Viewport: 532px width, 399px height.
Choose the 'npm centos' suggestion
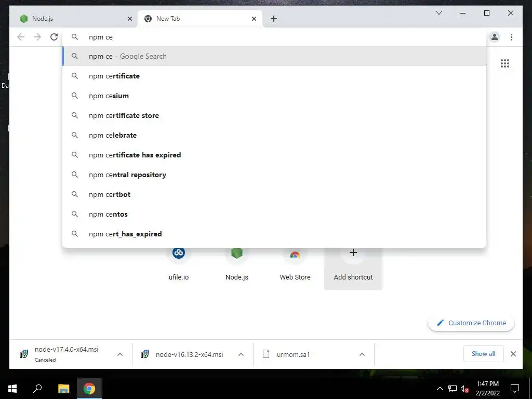(274, 214)
